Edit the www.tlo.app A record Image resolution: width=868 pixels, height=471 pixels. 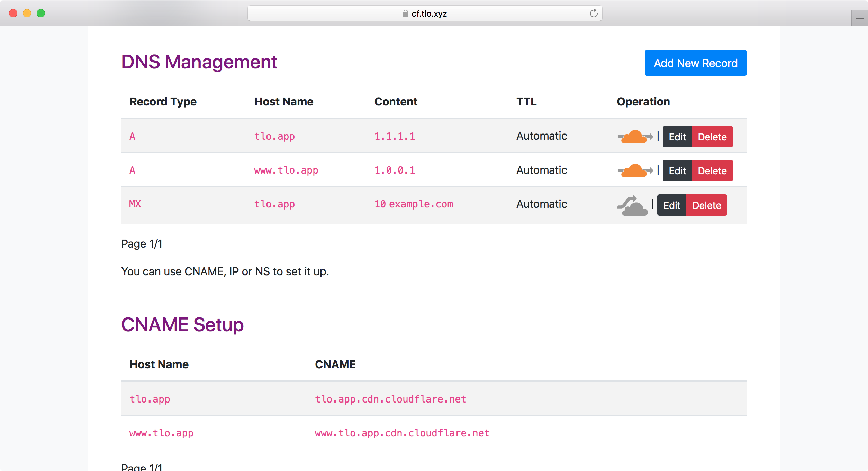(677, 170)
